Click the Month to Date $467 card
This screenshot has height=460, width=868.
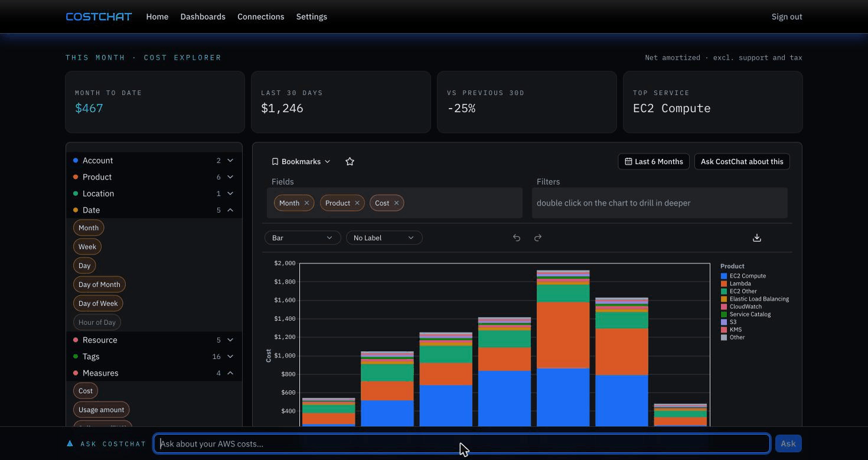point(155,102)
